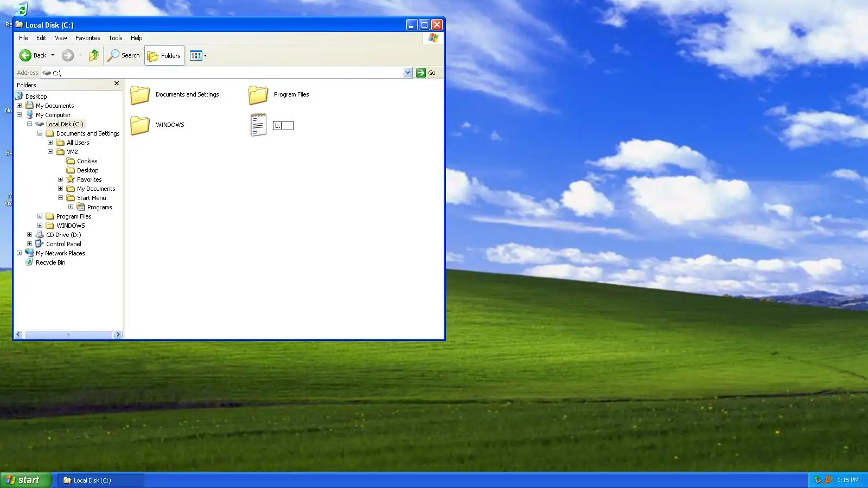
Task: Click the green Go arrow button
Action: (421, 73)
